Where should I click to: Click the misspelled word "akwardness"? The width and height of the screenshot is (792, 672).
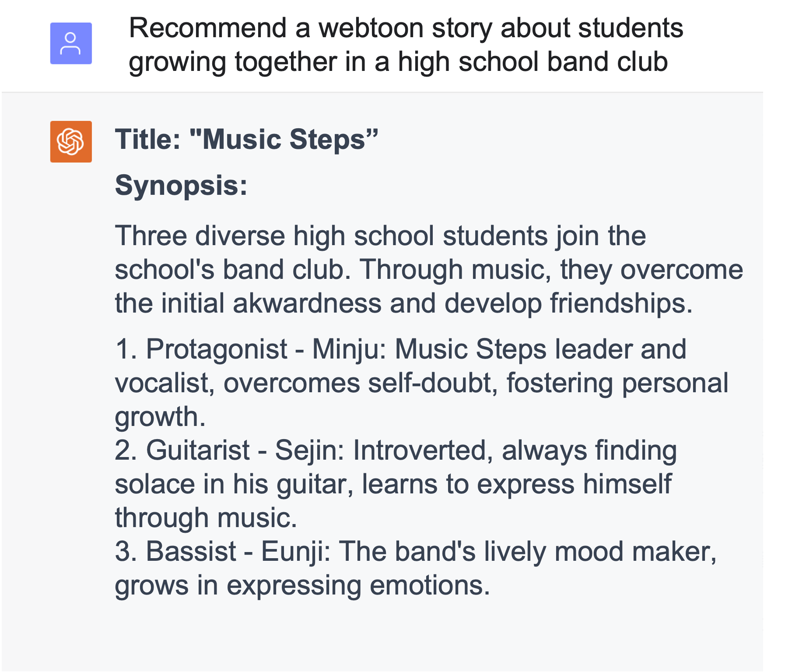click(x=307, y=303)
